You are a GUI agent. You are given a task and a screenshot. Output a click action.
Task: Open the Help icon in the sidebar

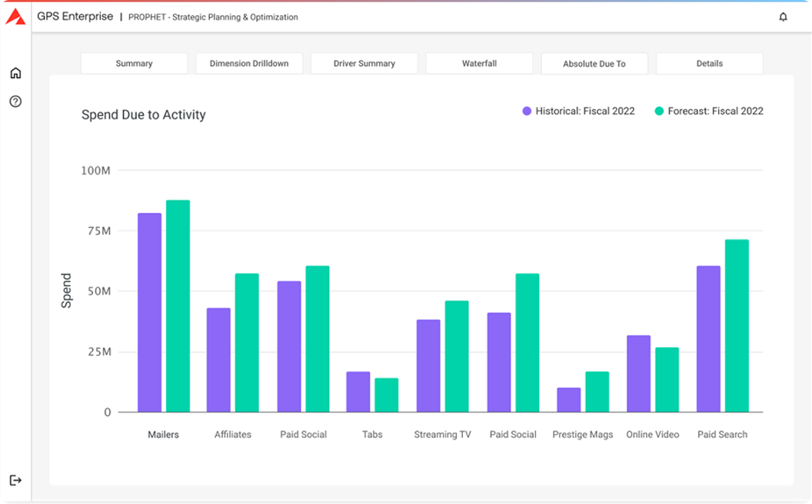15,101
